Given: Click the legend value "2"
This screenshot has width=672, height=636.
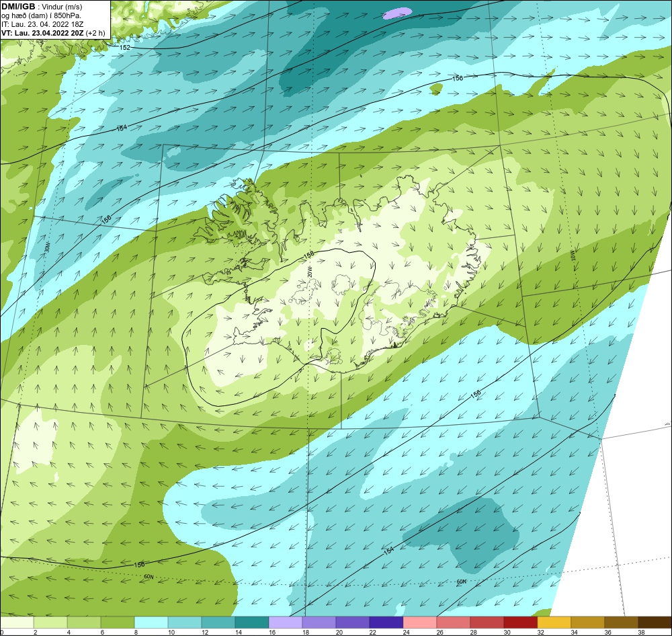Looking at the screenshot, I should (x=35, y=632).
